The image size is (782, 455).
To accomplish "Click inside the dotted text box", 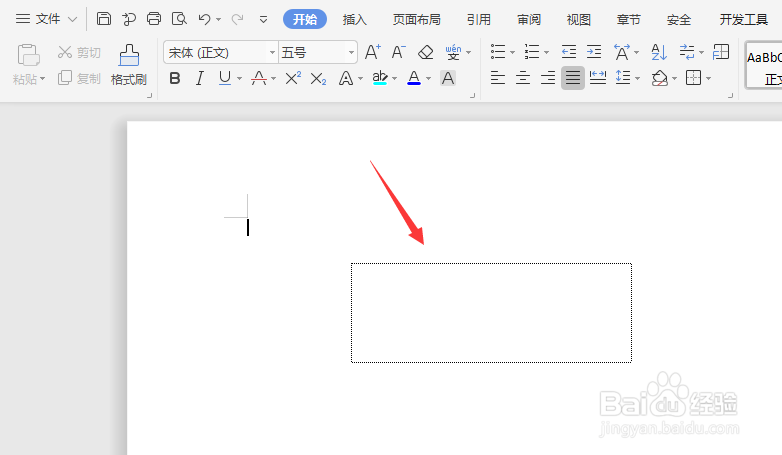I will click(x=491, y=313).
